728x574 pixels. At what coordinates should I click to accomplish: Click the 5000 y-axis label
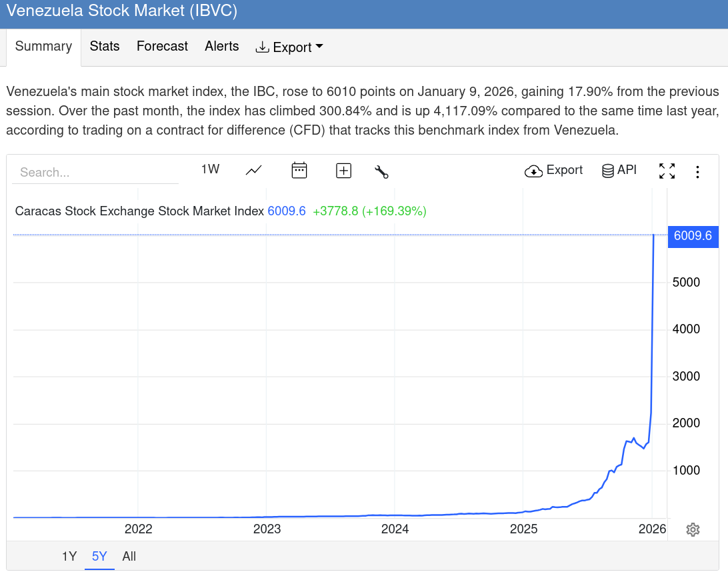click(686, 283)
